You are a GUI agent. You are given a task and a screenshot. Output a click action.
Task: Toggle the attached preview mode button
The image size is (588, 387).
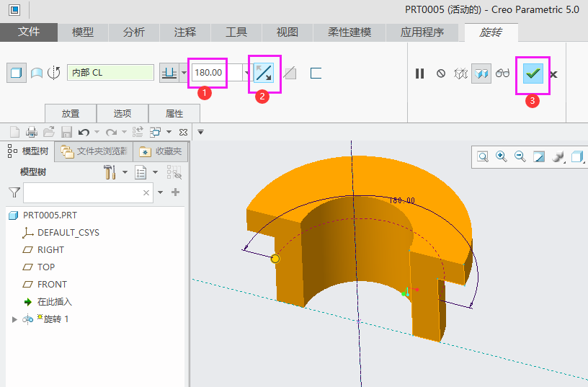[481, 74]
